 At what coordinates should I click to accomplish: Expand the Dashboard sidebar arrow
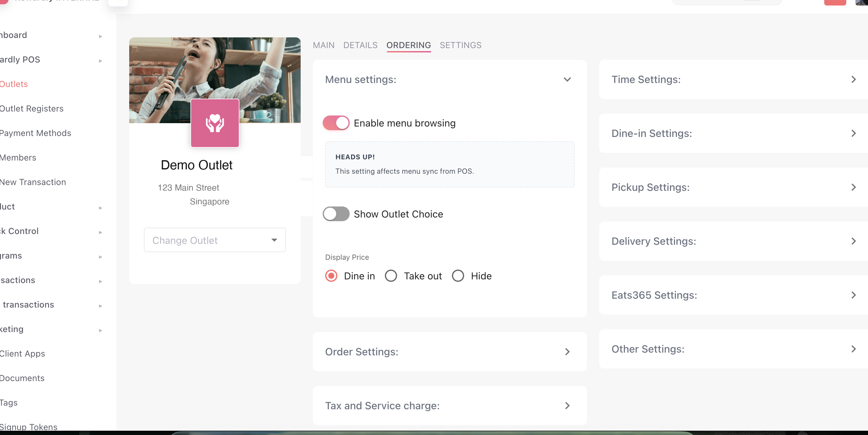(x=100, y=36)
